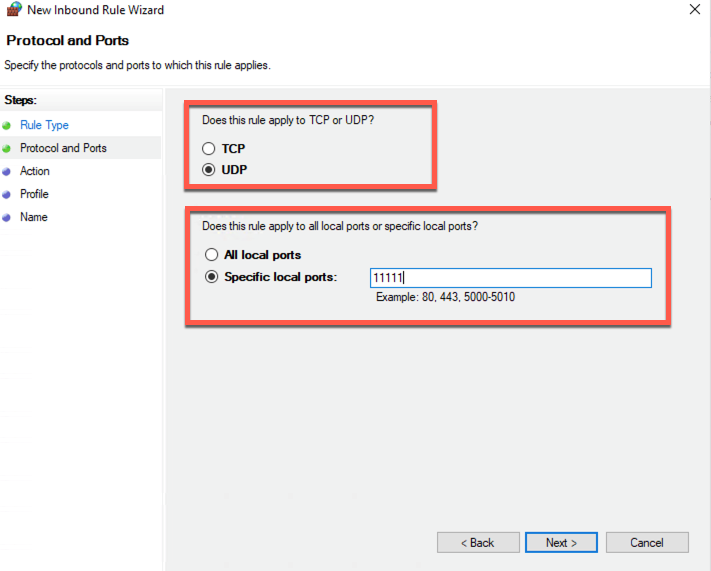Jump to the Action step label

coord(35,171)
